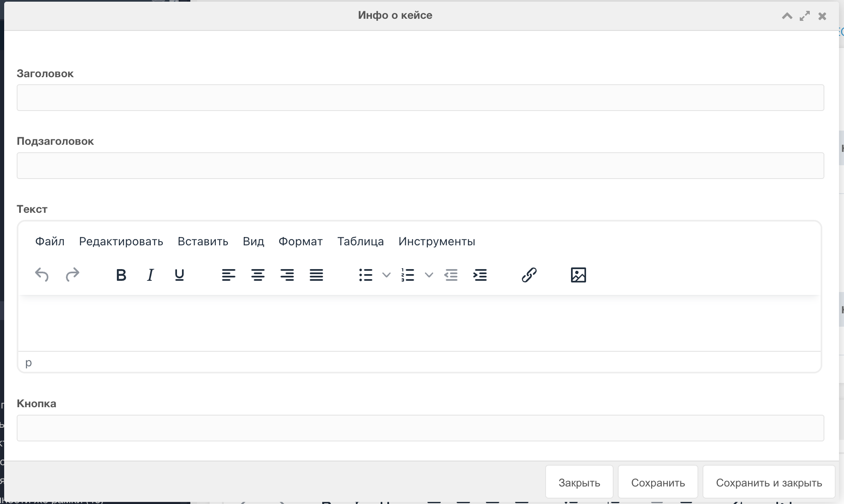
Task: Expand numbered list style dropdown
Action: (429, 275)
